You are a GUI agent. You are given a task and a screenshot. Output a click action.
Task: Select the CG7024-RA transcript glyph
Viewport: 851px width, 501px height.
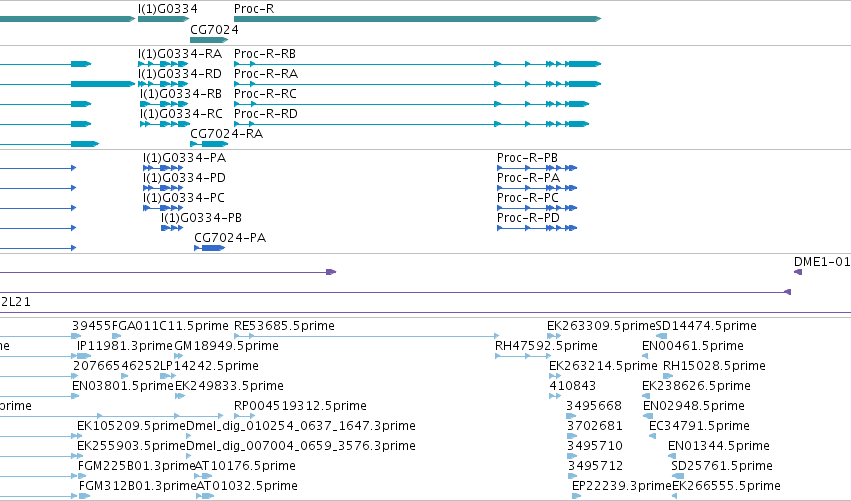pyautogui.click(x=209, y=144)
